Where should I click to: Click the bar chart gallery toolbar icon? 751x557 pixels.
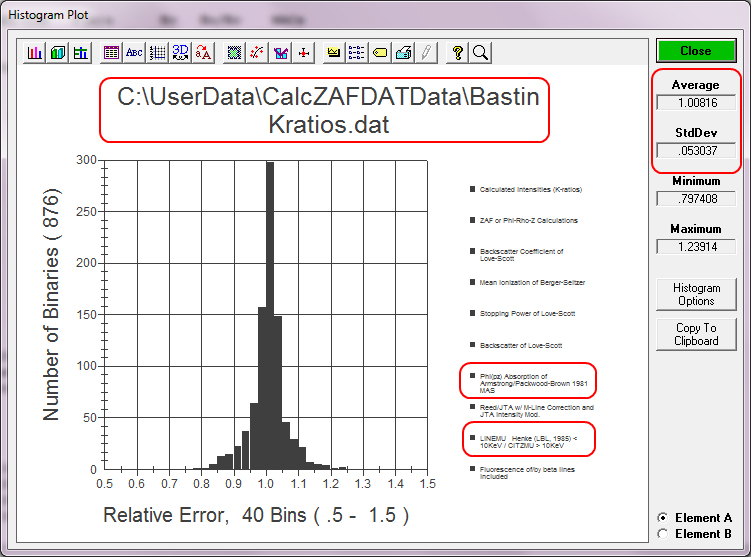point(35,53)
